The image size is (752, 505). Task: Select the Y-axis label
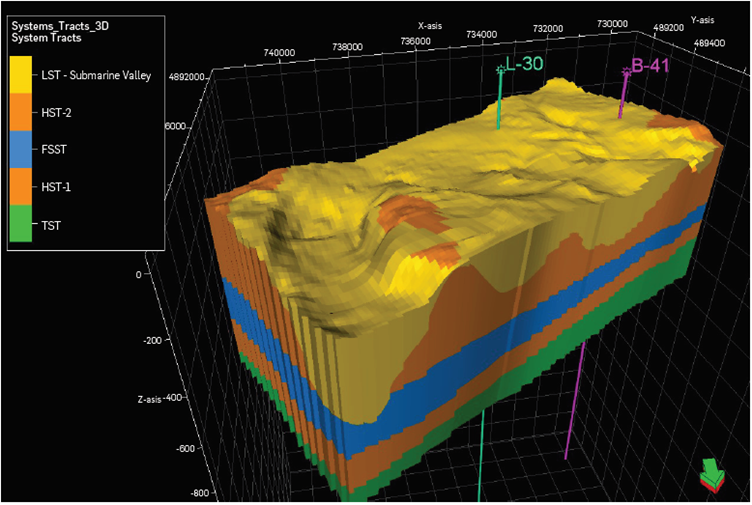click(x=703, y=19)
